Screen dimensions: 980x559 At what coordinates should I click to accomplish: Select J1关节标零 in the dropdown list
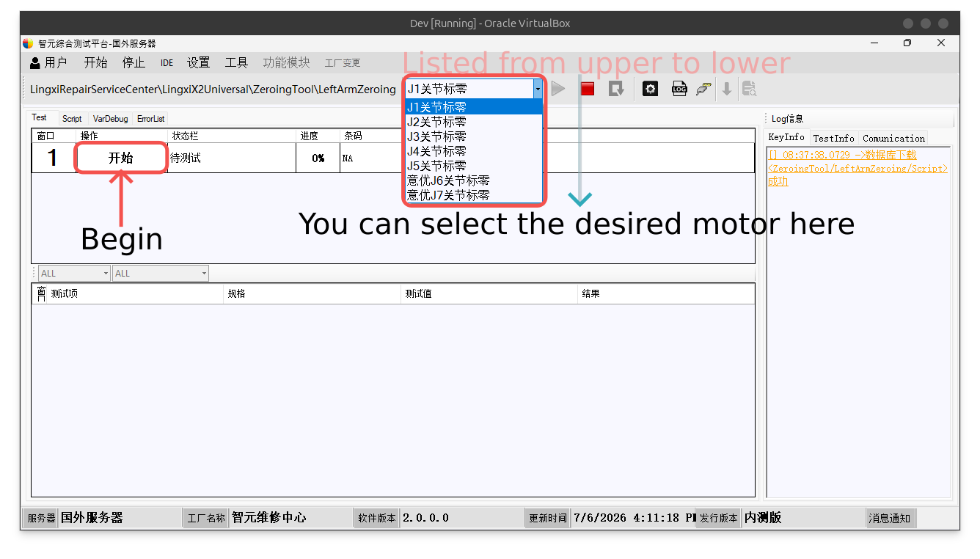coord(473,107)
